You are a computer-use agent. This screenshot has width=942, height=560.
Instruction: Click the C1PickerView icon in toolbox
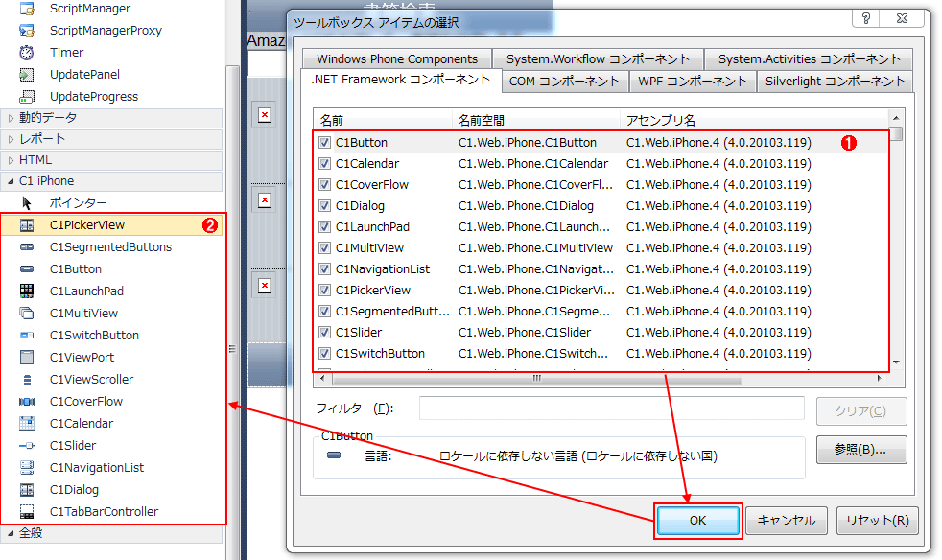tap(27, 225)
